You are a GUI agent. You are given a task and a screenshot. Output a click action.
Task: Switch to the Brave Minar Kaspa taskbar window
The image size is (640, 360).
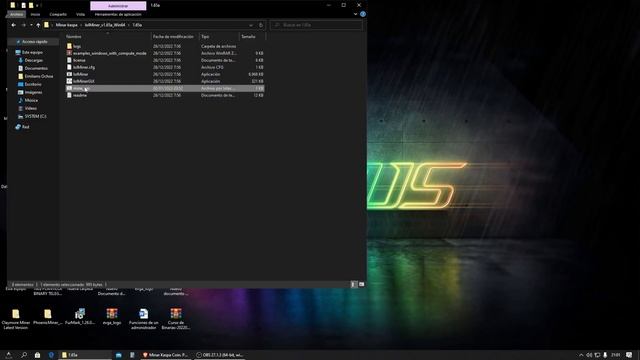pos(165,355)
